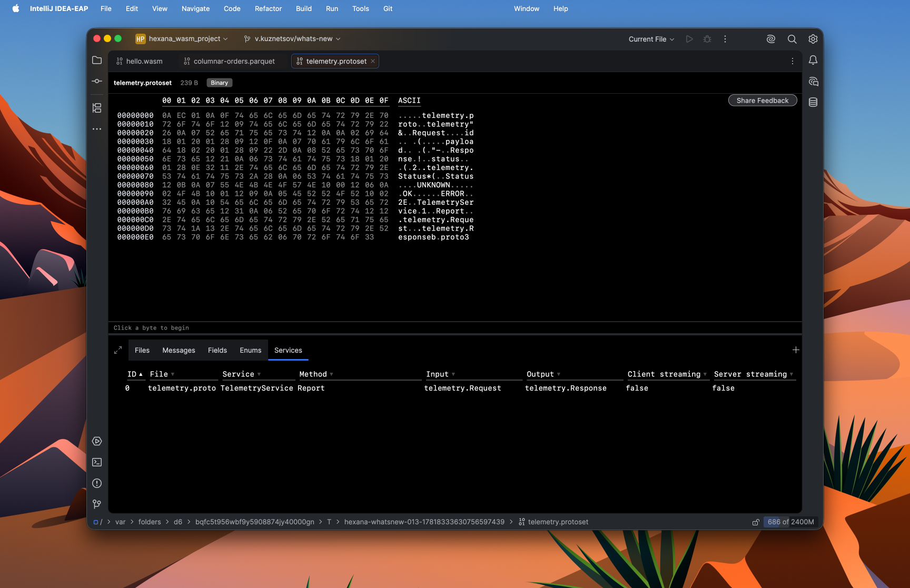Open the Server streaming column filter
The height and width of the screenshot is (588, 910).
click(x=792, y=374)
